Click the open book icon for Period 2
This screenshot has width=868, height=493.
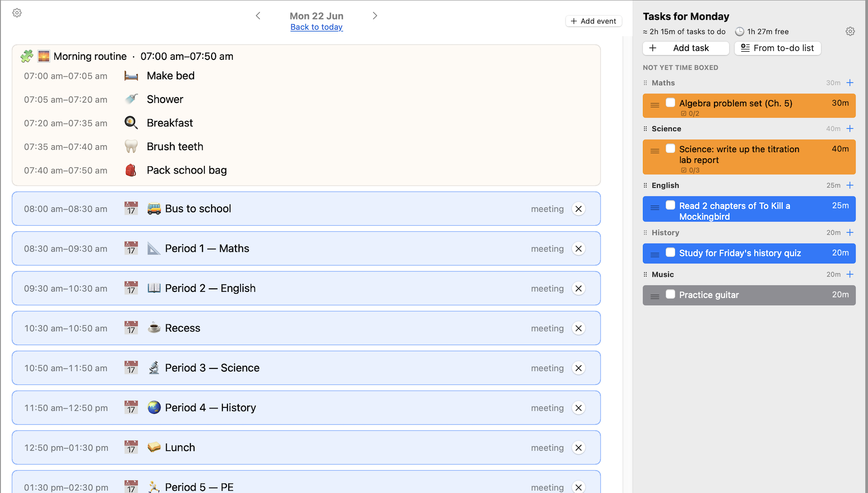point(154,288)
